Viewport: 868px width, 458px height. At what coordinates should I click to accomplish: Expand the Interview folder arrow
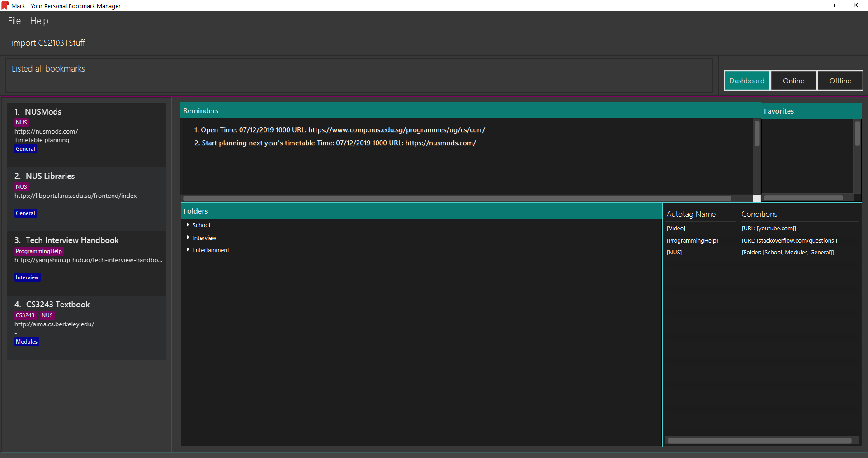(188, 237)
